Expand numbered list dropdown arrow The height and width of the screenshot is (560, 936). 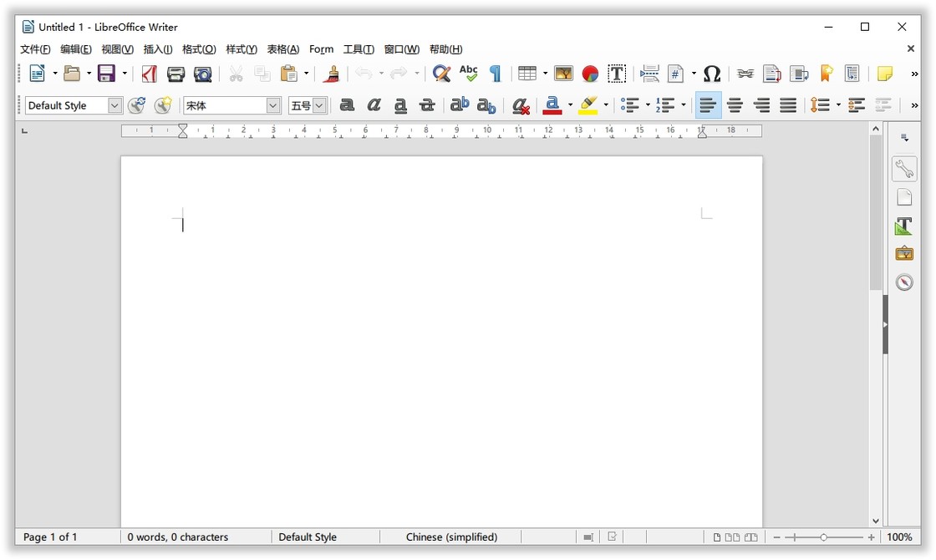[684, 105]
